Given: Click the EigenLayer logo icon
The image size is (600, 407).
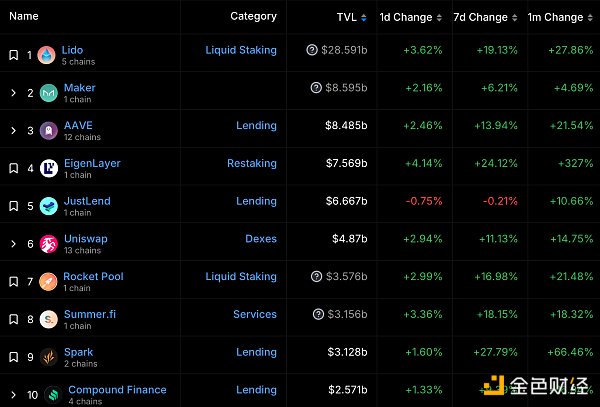Looking at the screenshot, I should pos(46,169).
